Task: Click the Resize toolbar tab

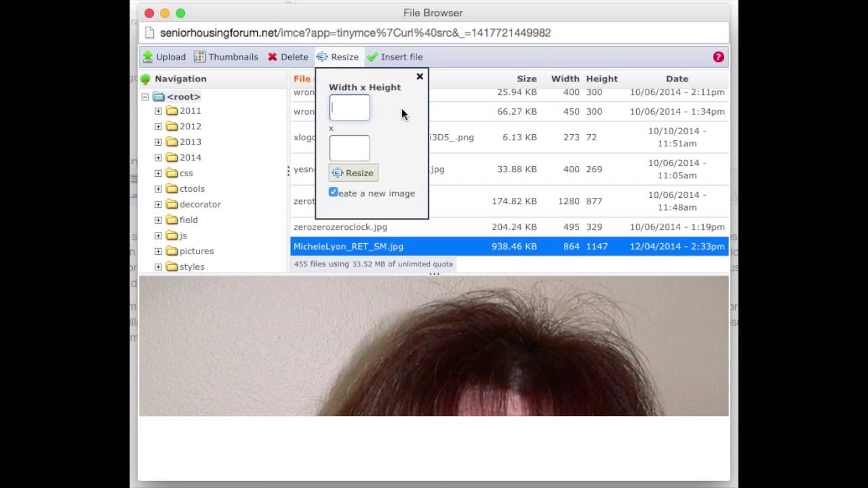Action: 338,57
